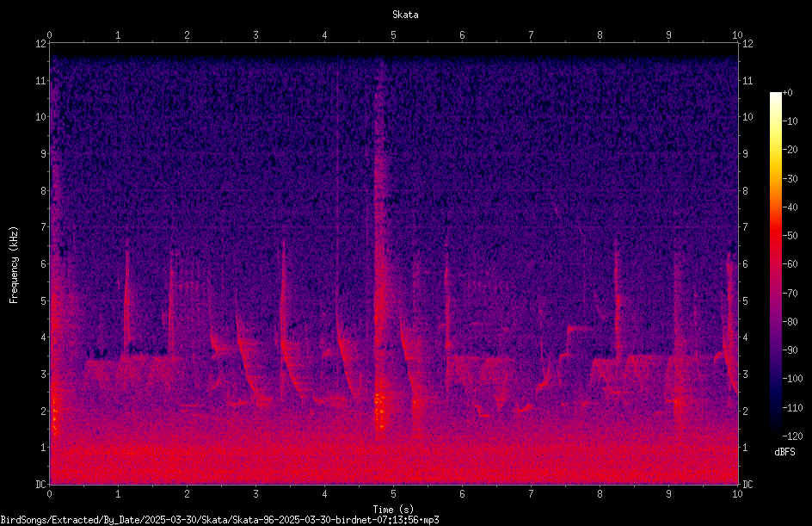Click "12" on the left frequency axis
812x526 pixels.
[x=40, y=44]
